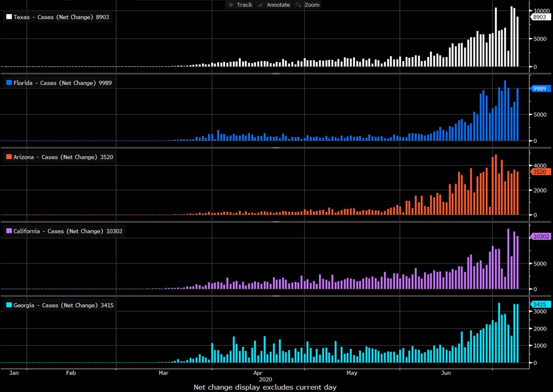Screen dimensions: 553x392
Task: Select the Annotate pencil tool
Action: [261, 5]
